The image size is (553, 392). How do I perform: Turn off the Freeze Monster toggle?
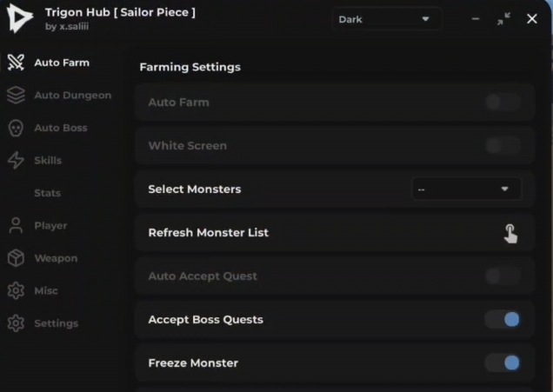click(x=503, y=363)
